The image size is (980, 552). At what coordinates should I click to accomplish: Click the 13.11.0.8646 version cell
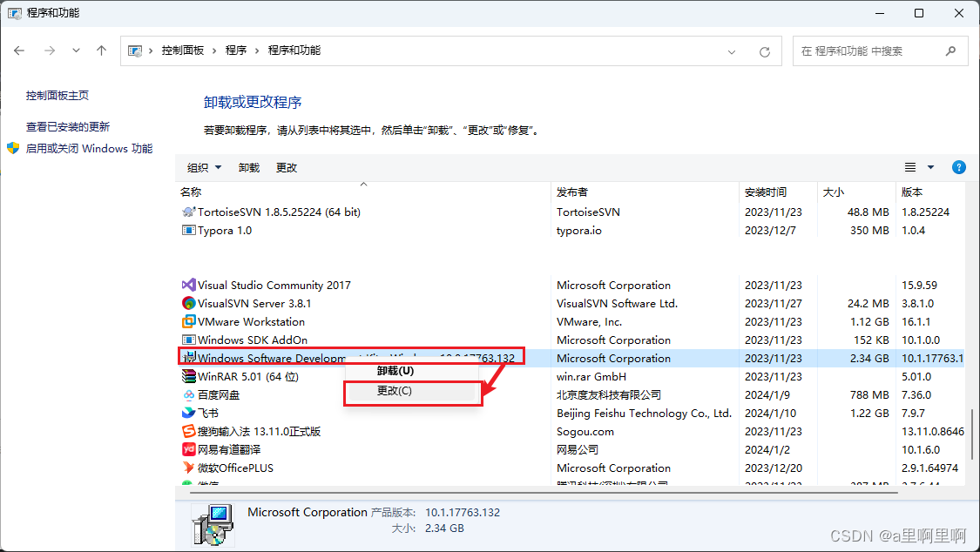coord(932,432)
